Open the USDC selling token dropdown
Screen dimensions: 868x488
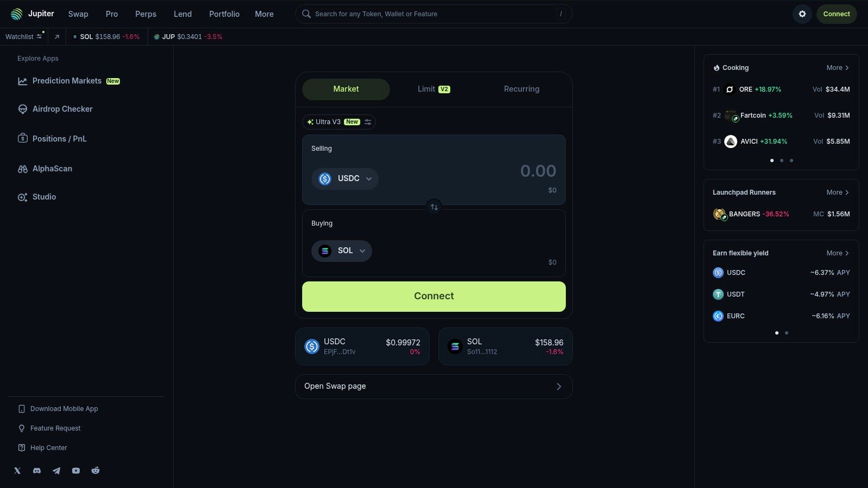click(x=345, y=179)
